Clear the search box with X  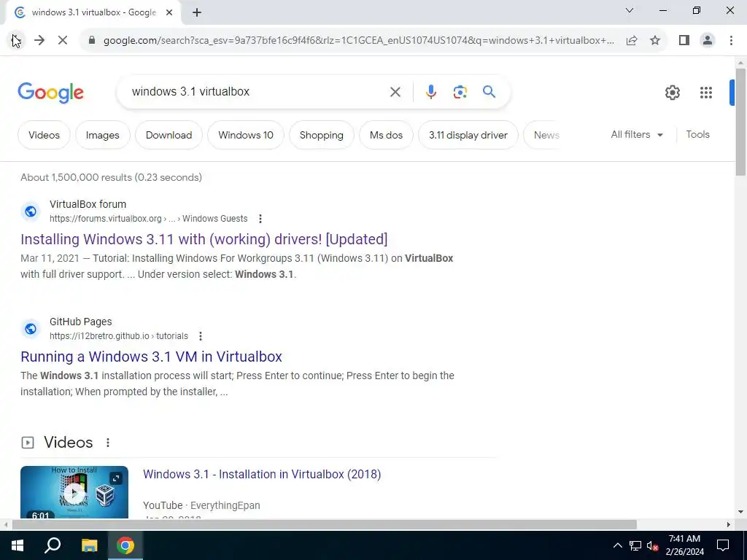coord(395,92)
